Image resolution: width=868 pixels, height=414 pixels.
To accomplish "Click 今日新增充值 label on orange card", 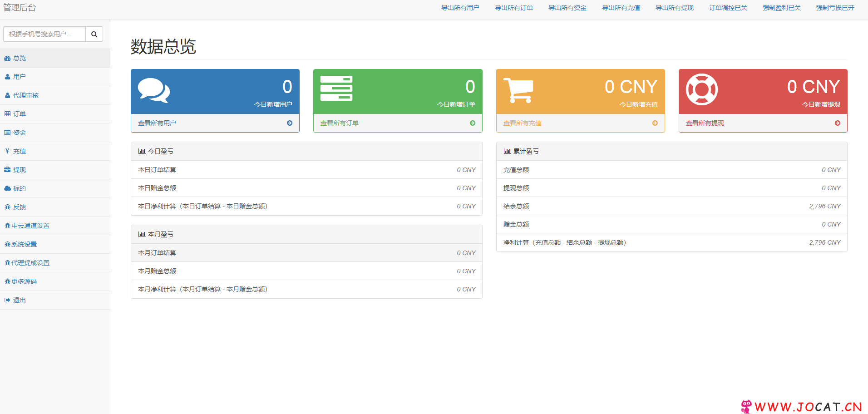I will [x=639, y=104].
